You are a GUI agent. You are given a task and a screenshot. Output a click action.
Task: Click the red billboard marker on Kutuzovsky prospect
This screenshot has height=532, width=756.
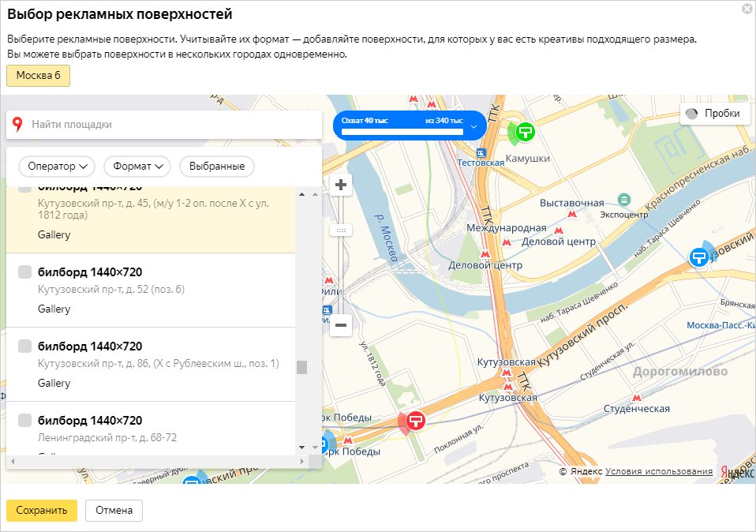click(x=415, y=421)
